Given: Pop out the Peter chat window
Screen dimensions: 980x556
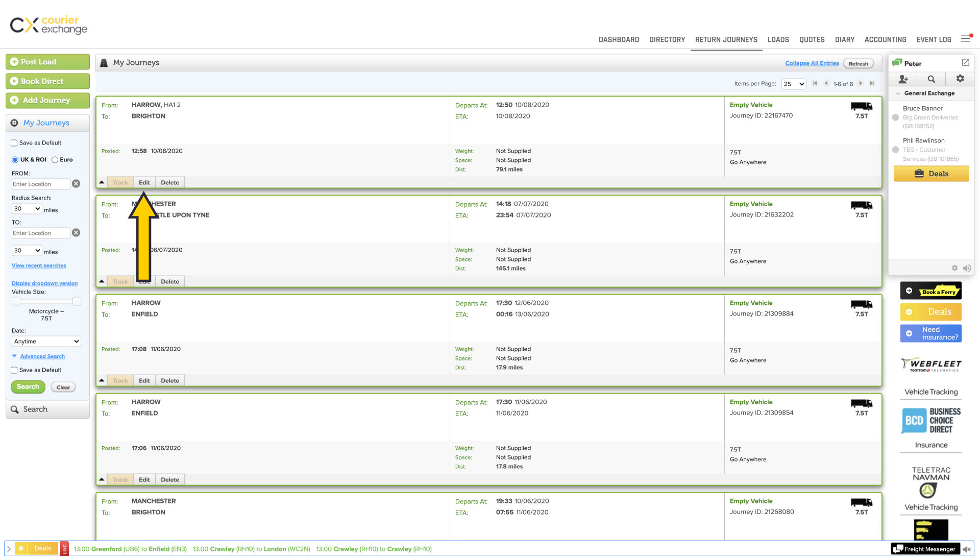Looking at the screenshot, I should tap(965, 62).
